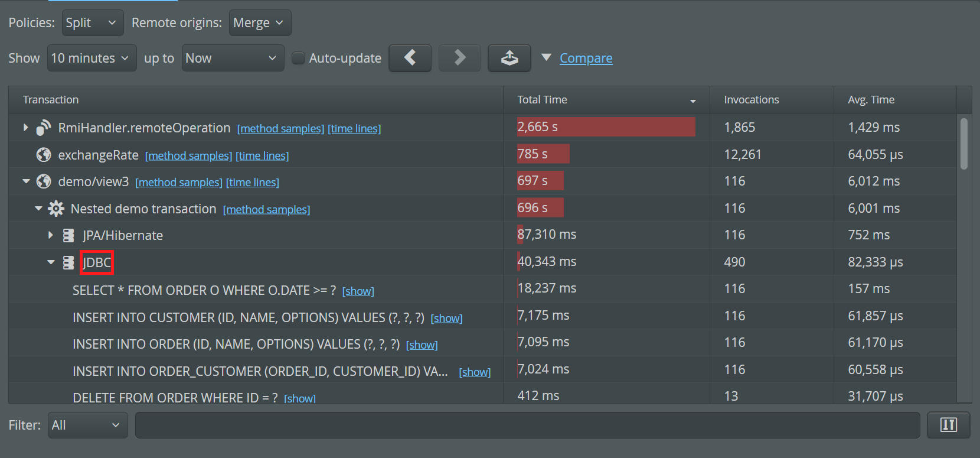Open method samples for RmiHandler.remoteOperation
Viewport: 980px width, 458px height.
tap(280, 128)
